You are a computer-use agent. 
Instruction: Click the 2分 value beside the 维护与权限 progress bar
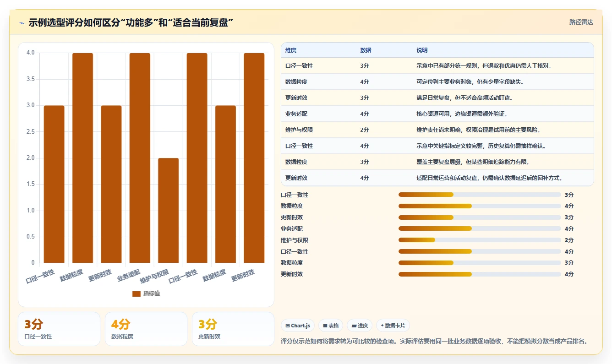[569, 240]
